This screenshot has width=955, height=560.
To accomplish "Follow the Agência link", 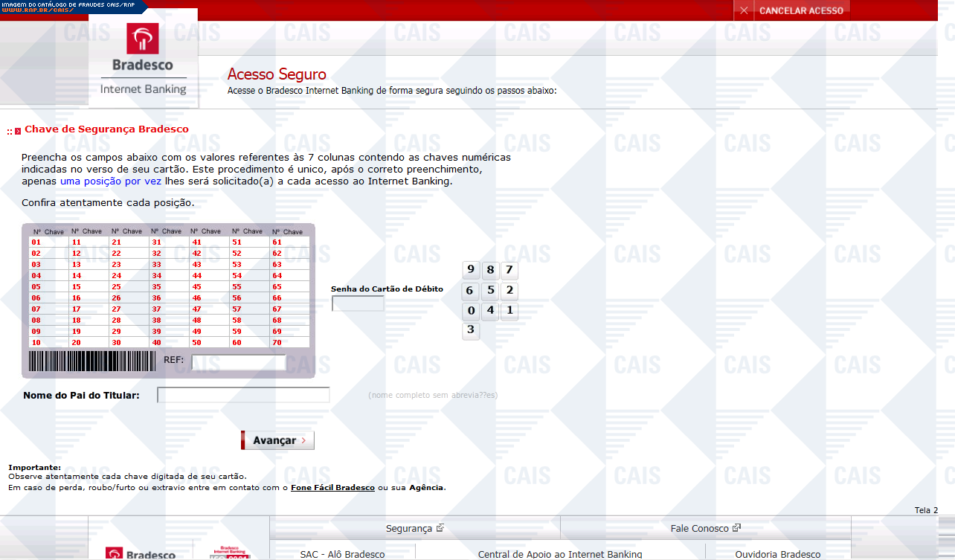I will 427,488.
